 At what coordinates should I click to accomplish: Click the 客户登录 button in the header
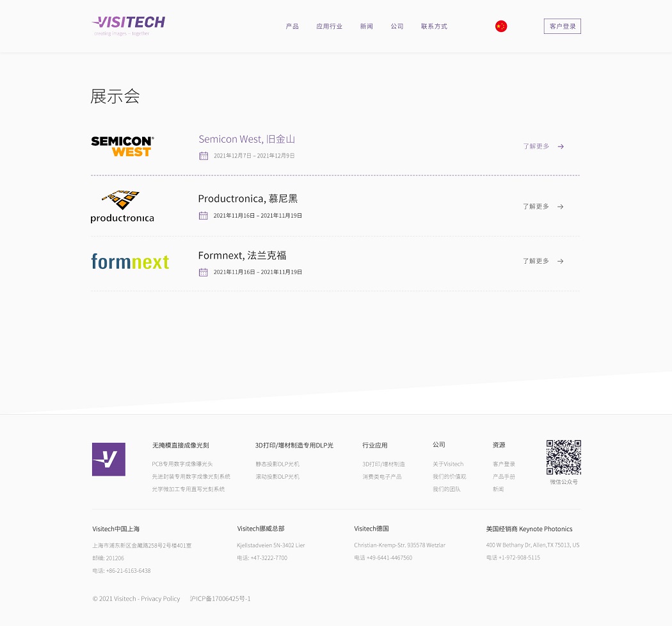563,26
